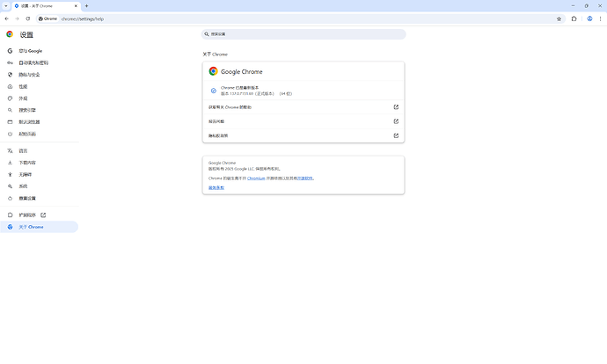Restore down the Chrome window
This screenshot has height=364, width=607.
point(586,6)
